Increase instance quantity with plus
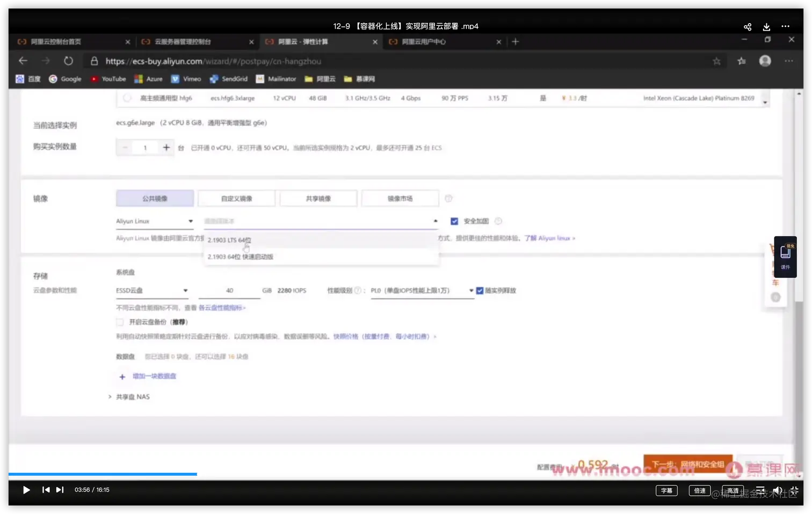 click(166, 148)
